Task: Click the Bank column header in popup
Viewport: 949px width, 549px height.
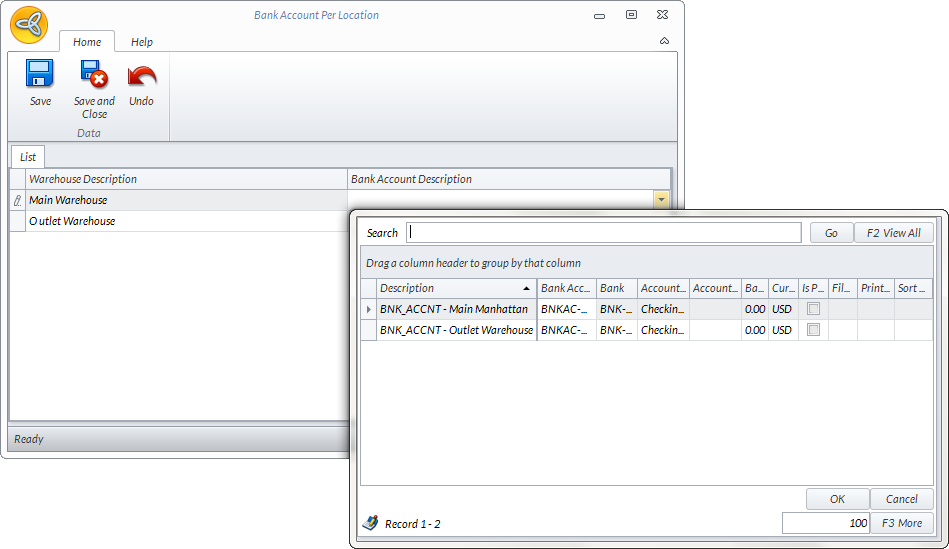Action: pyautogui.click(x=617, y=288)
